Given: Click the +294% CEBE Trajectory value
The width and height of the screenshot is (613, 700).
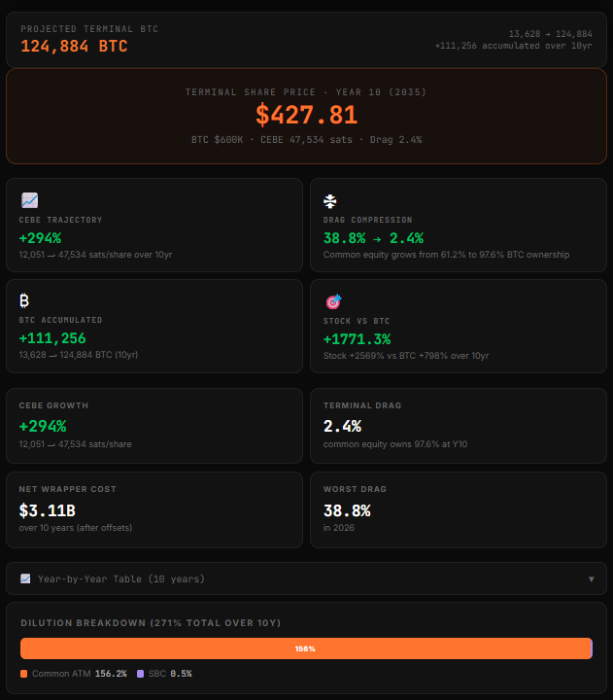Looking at the screenshot, I should point(40,238).
